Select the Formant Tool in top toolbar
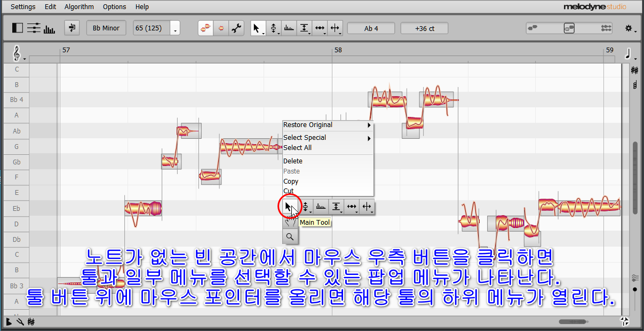644x331 pixels. click(x=289, y=28)
